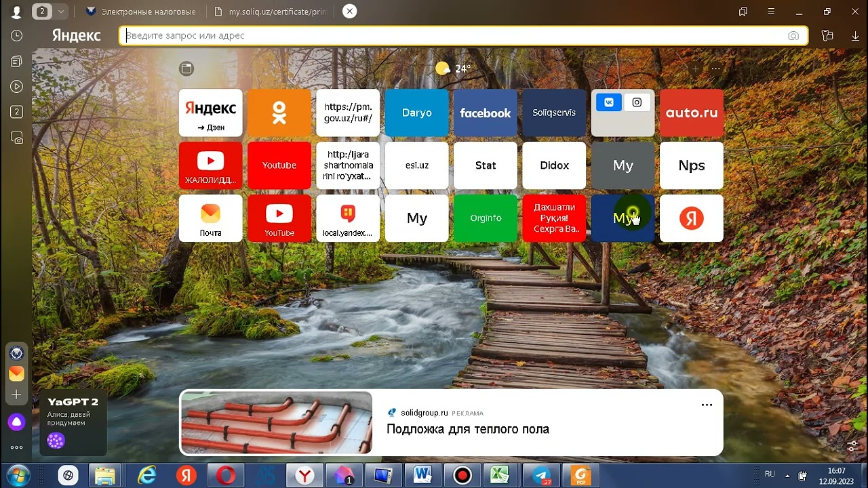This screenshot has height=488, width=868.
Task: Open the local.yandex tile
Action: 348,218
